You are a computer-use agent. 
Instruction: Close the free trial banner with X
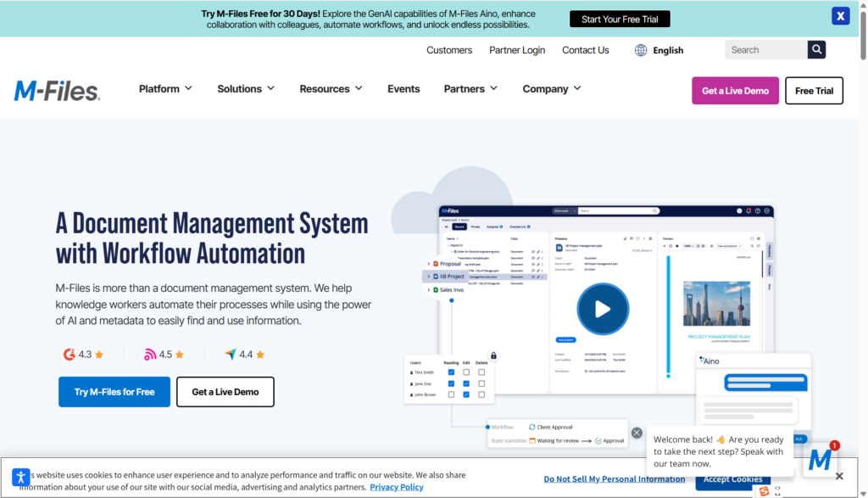840,16
